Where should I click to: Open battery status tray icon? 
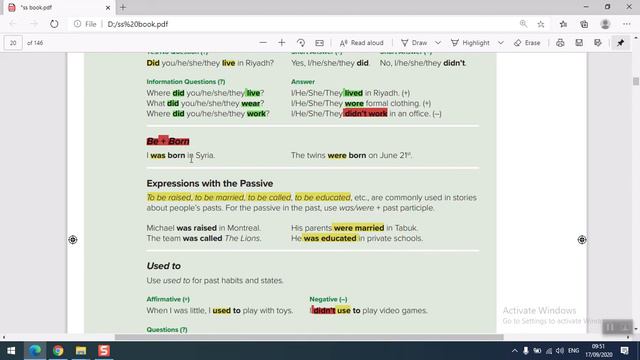pos(537,351)
